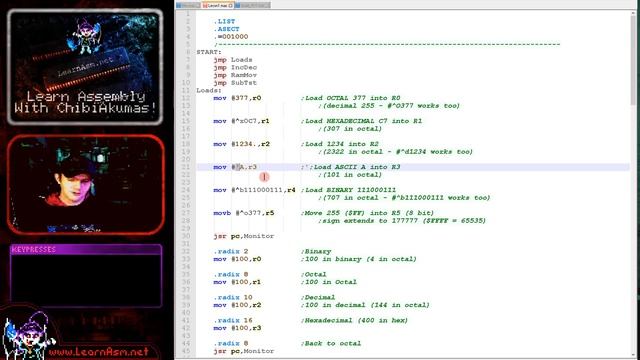The height and width of the screenshot is (360, 640).
Task: Click the 'mov #^xOC7,r1' instruction
Action: pos(241,121)
